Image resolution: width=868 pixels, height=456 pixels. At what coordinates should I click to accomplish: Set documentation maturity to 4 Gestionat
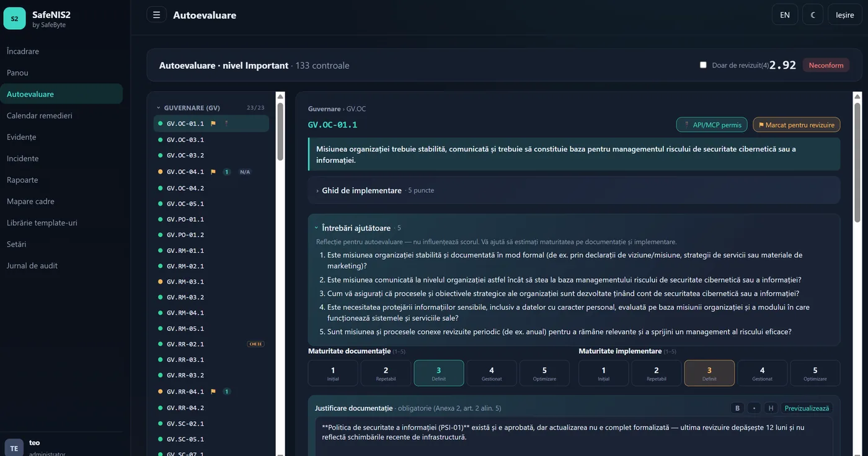click(x=492, y=373)
